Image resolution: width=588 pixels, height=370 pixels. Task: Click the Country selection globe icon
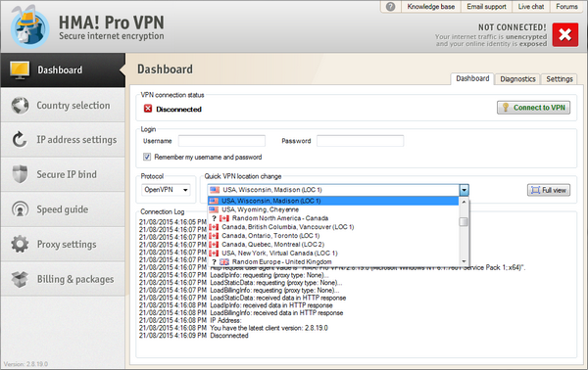(20, 106)
